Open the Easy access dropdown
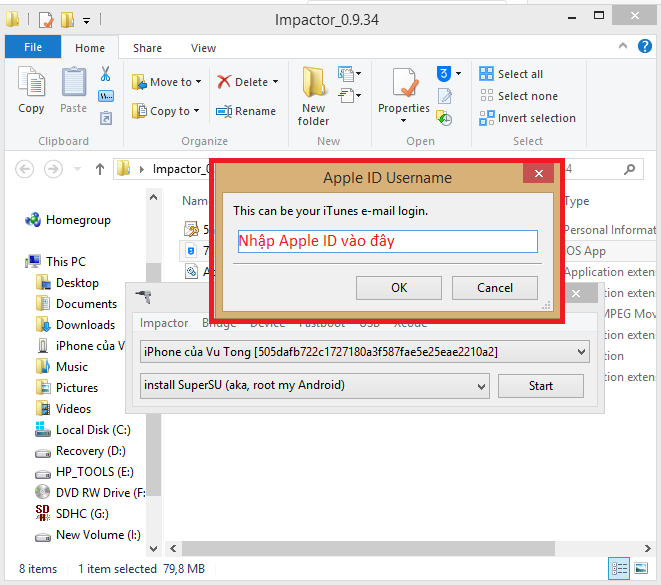Viewport: 661px width, 585px height. click(349, 96)
